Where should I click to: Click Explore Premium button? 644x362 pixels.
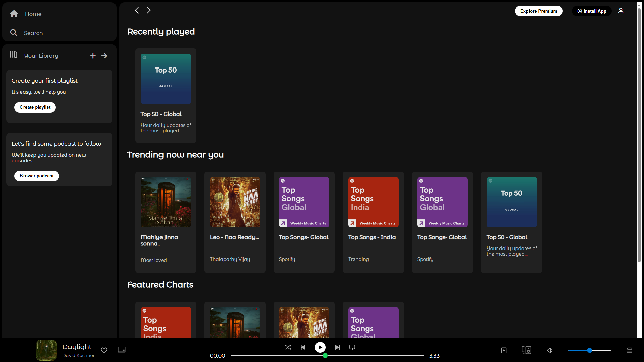coord(539,11)
